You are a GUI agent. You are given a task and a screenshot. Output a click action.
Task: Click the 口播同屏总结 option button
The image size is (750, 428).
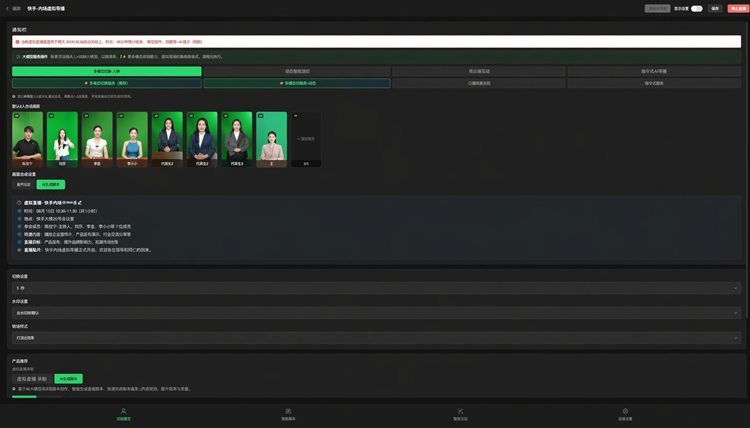(479, 83)
